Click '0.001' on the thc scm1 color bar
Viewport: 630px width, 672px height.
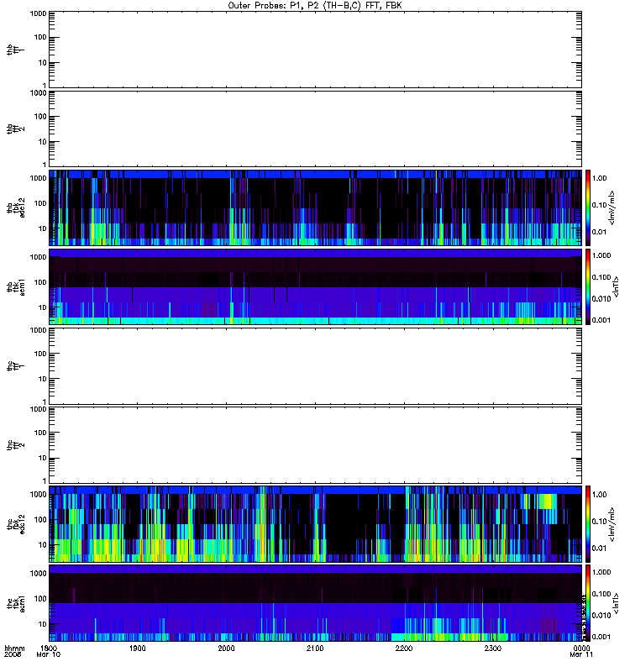[x=601, y=637]
